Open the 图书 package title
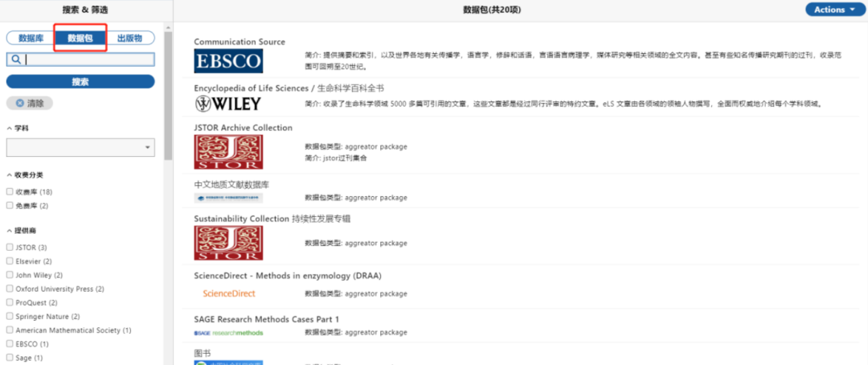The width and height of the screenshot is (868, 365). (x=203, y=354)
